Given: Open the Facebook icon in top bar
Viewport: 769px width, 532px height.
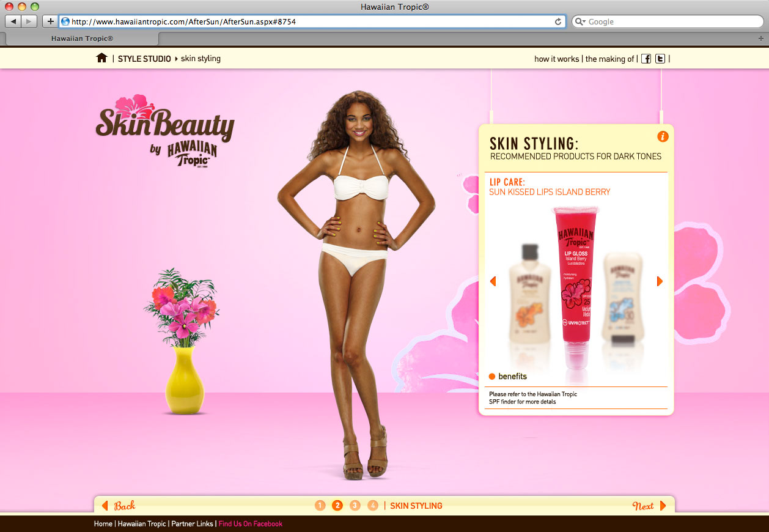Looking at the screenshot, I should click(x=646, y=59).
